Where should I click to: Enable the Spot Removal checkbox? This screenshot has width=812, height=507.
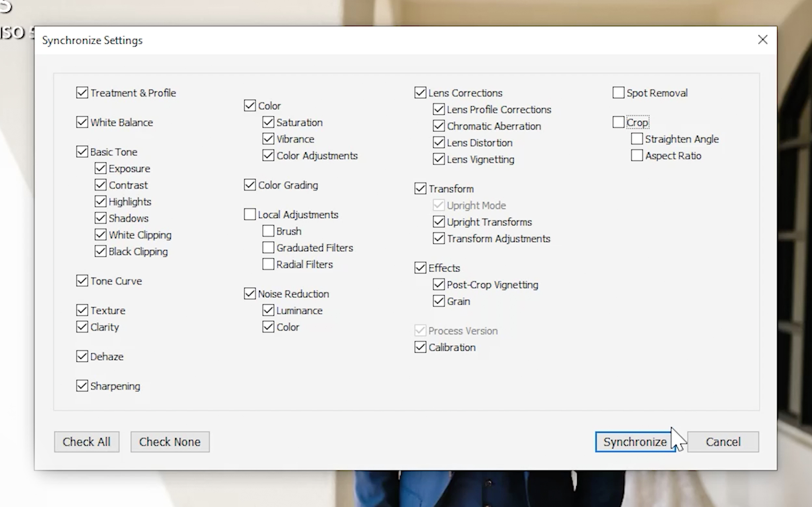point(618,93)
